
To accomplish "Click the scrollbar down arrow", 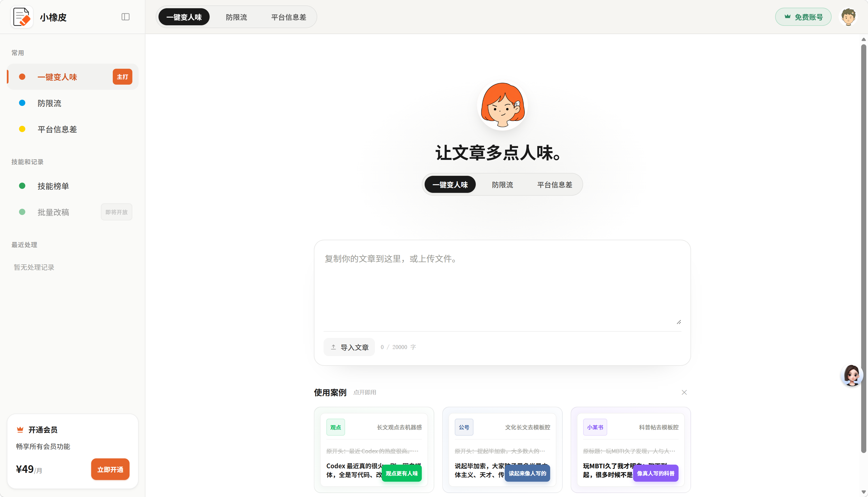I will tap(863, 492).
